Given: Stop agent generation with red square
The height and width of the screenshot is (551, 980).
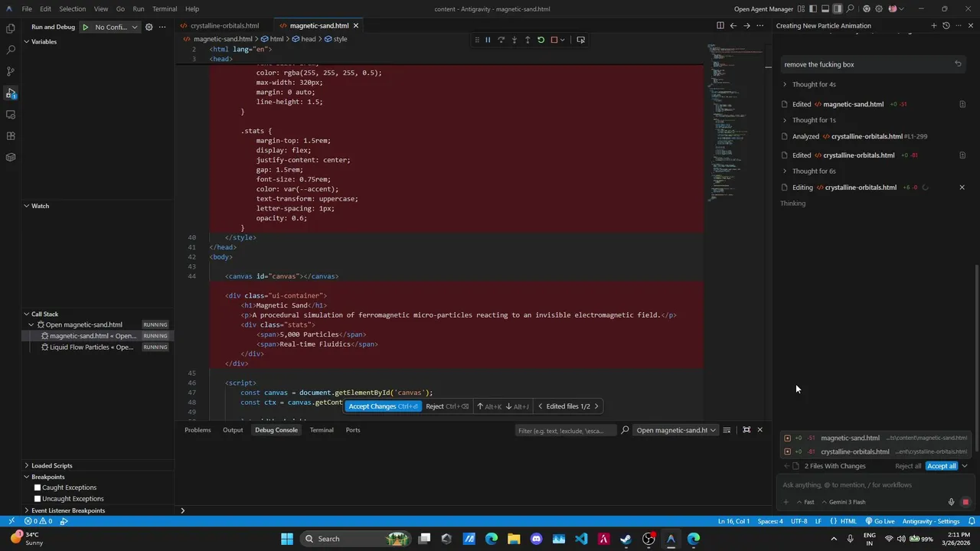Looking at the screenshot, I should point(965,502).
